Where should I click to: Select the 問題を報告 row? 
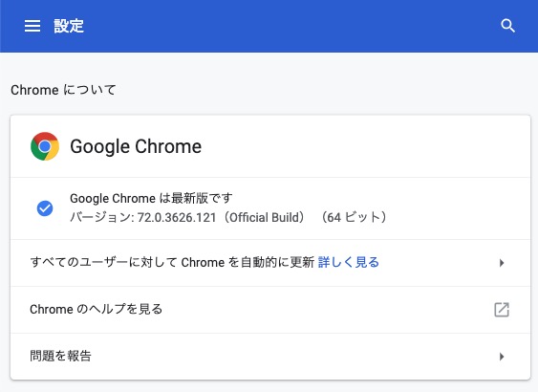[270, 357]
